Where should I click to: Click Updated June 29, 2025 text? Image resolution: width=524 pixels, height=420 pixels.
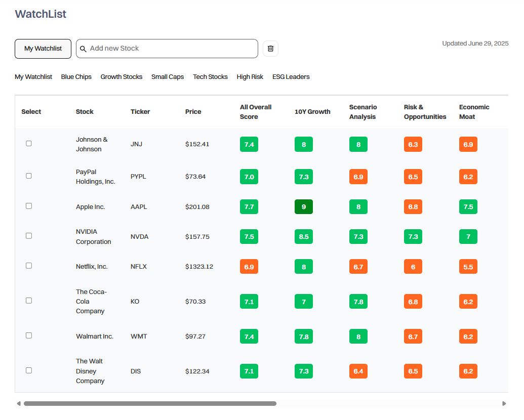[x=475, y=44]
